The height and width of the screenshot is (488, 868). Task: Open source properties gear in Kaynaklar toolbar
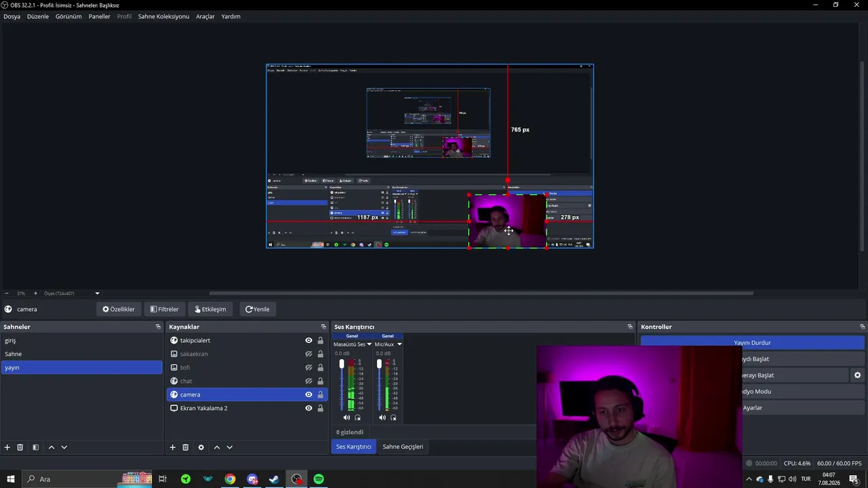[201, 447]
